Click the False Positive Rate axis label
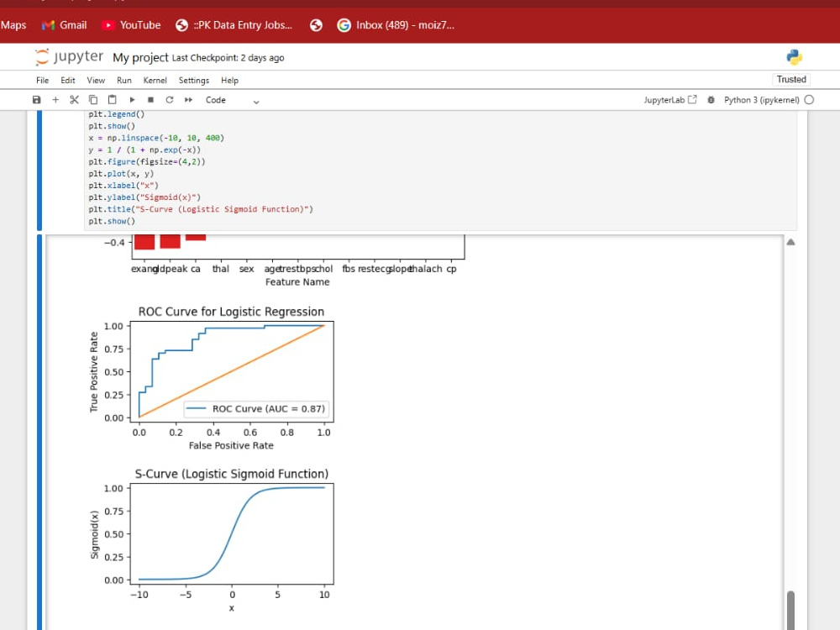Viewport: 840px width, 630px height. 231,446
